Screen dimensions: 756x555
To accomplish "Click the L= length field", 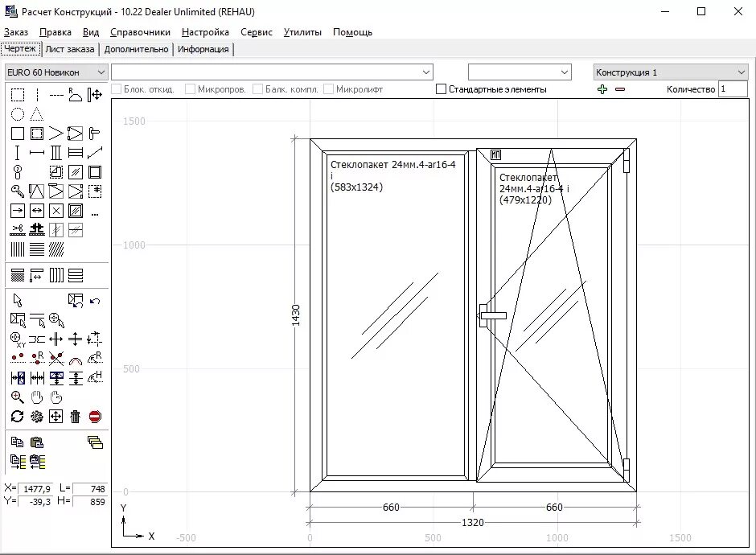I will pyautogui.click(x=90, y=489).
